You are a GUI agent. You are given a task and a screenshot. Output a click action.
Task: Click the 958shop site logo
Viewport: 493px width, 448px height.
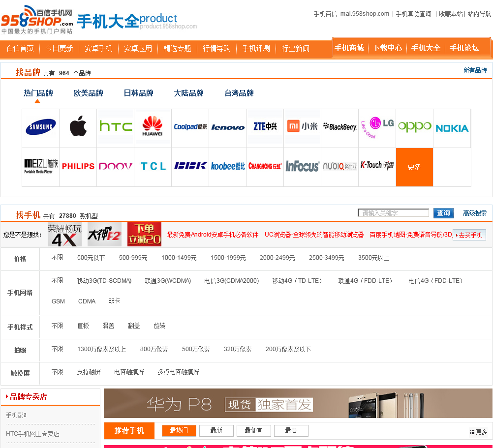pos(37,20)
